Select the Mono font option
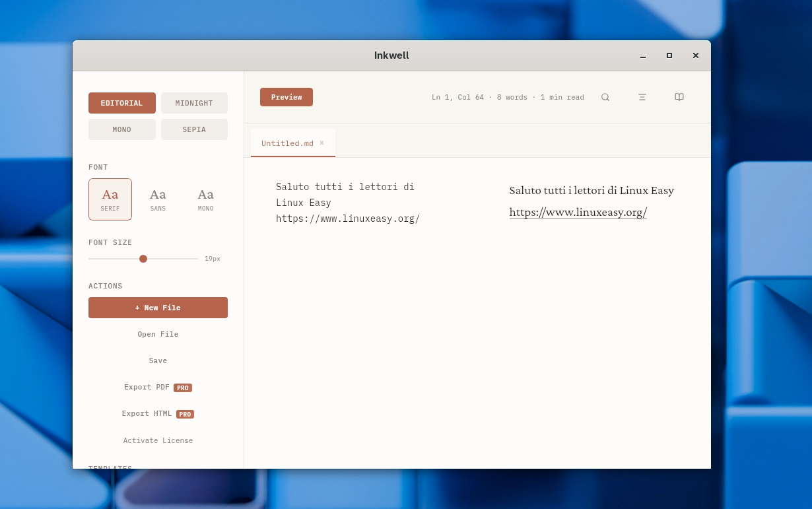Screen dimensions: 812x509 tap(205, 199)
